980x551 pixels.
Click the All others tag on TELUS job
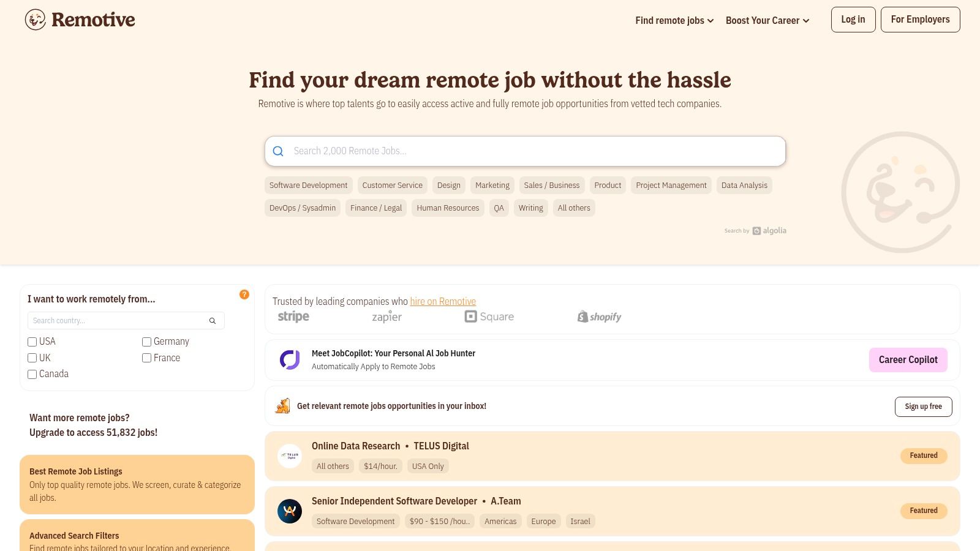pos(333,467)
